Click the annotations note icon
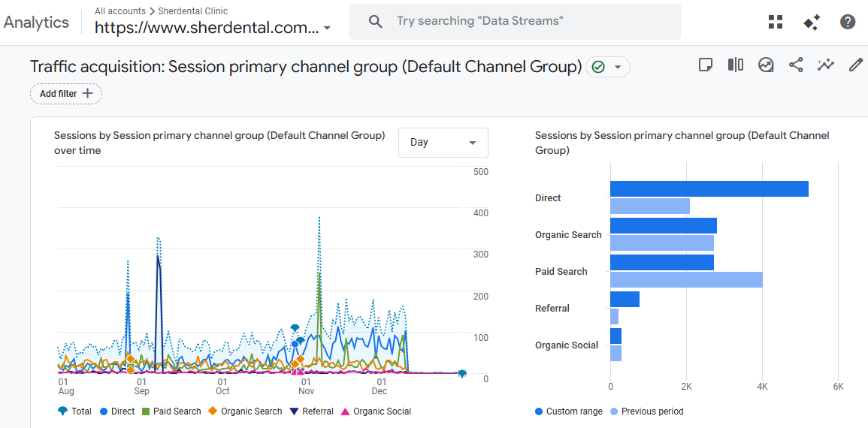Viewport: 868px width, 428px height. (706, 65)
